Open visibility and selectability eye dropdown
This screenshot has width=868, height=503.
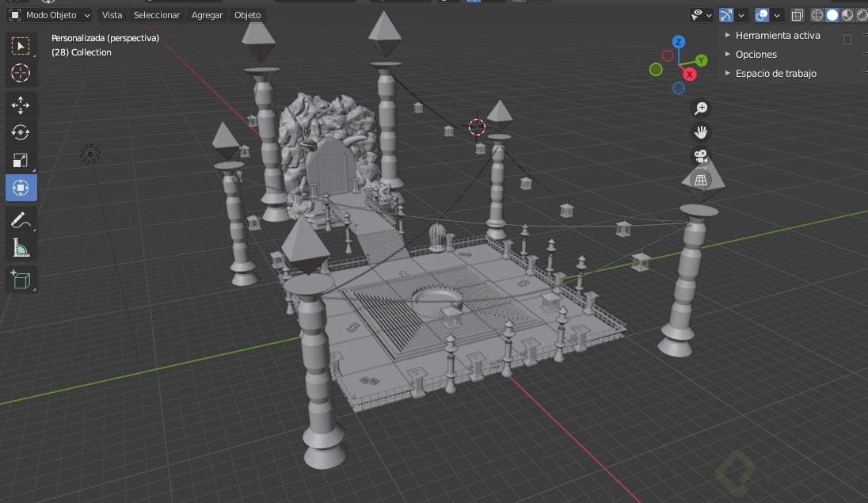[702, 15]
